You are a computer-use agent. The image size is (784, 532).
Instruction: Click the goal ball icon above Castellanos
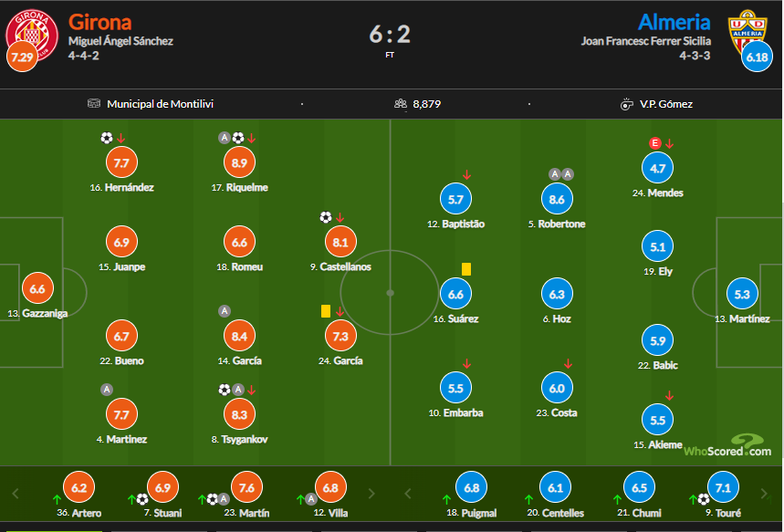pos(326,217)
